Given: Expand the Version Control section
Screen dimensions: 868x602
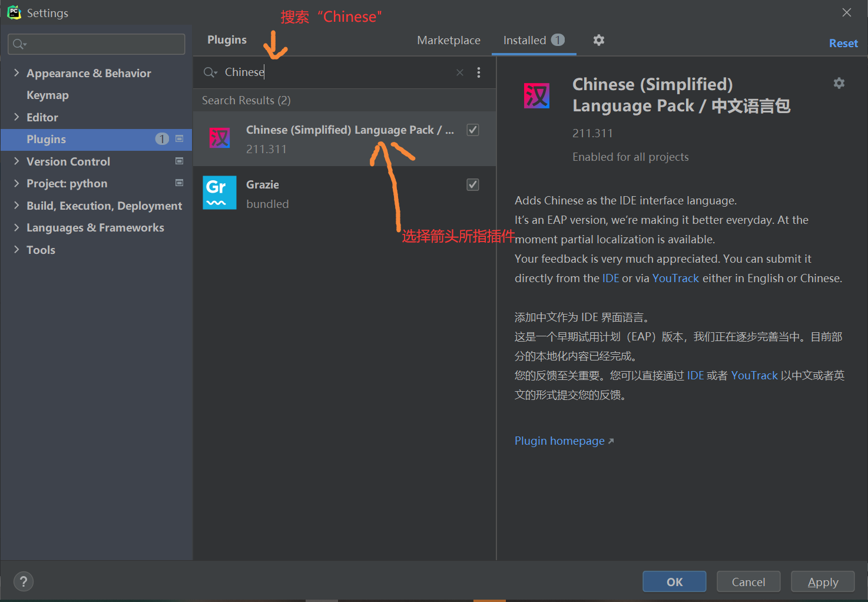Looking at the screenshot, I should [16, 161].
